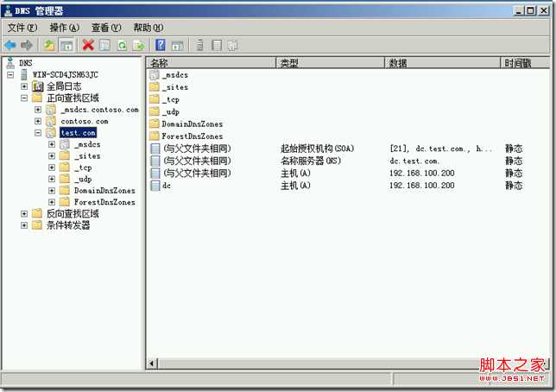Image resolution: width=556 pixels, height=392 pixels.
Task: Click the horizontal scrollbar track
Action: 319,363
